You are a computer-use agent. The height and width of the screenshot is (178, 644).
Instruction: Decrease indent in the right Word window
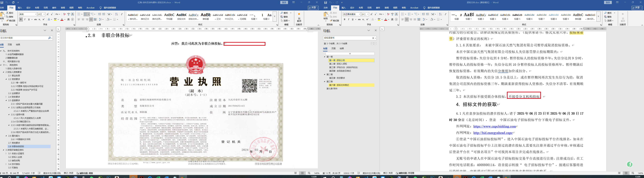tap(423, 14)
